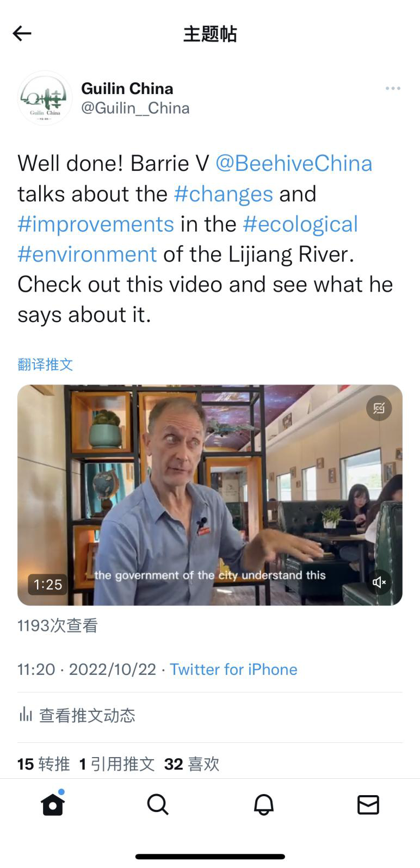The height and width of the screenshot is (868, 420).
Task: Open the #changes hashtag
Action: (224, 194)
